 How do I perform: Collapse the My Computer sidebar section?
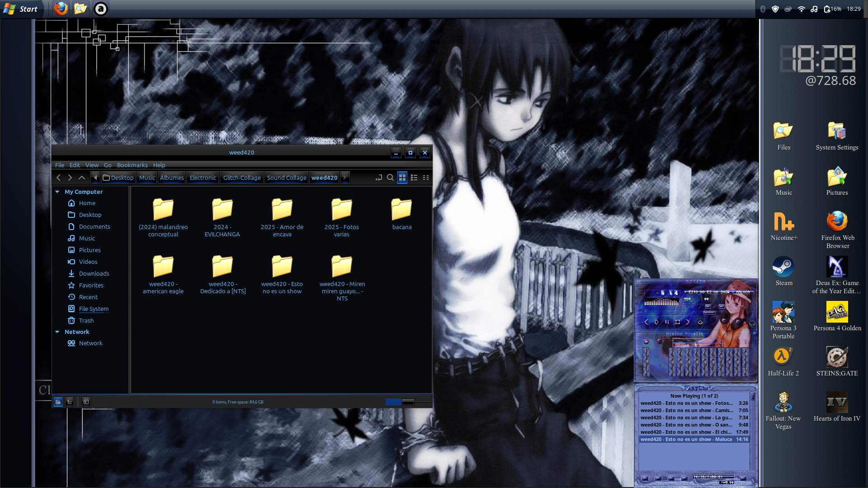(57, 192)
